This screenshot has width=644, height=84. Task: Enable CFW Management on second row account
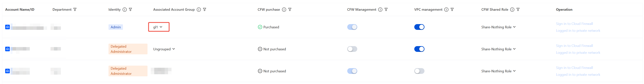pos(352,49)
